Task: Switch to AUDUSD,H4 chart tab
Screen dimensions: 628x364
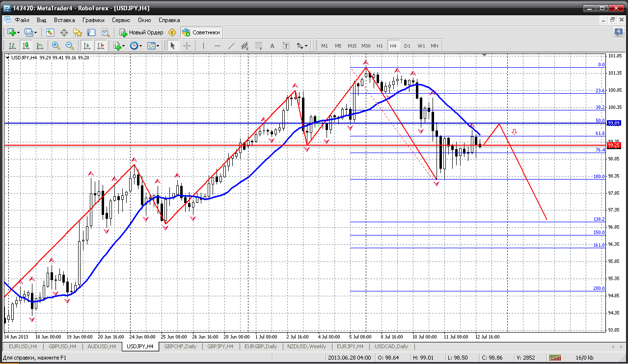Action: point(101,346)
